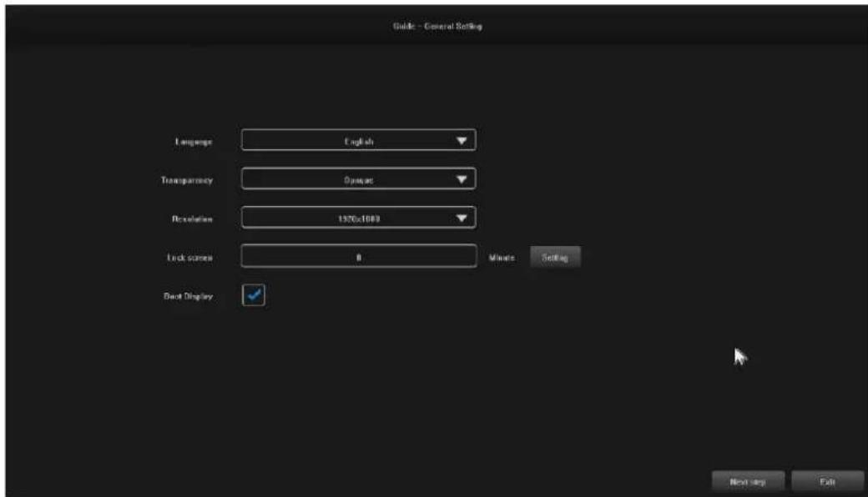Click the Boot Display label
The image size is (868, 497).
tap(189, 296)
